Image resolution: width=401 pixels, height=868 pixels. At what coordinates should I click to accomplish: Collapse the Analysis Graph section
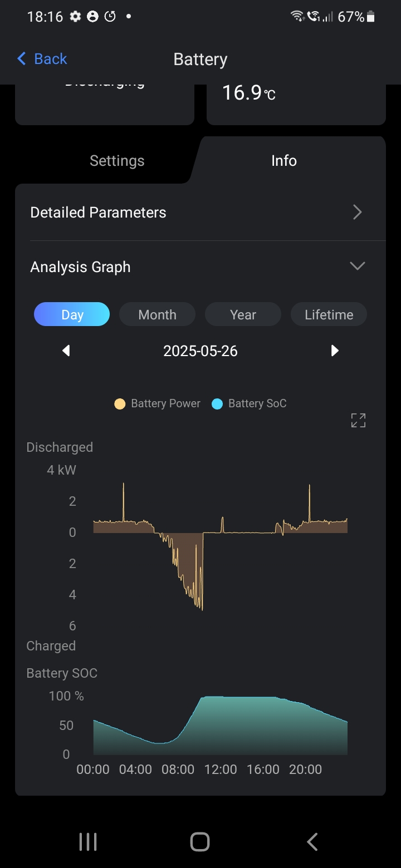[357, 266]
